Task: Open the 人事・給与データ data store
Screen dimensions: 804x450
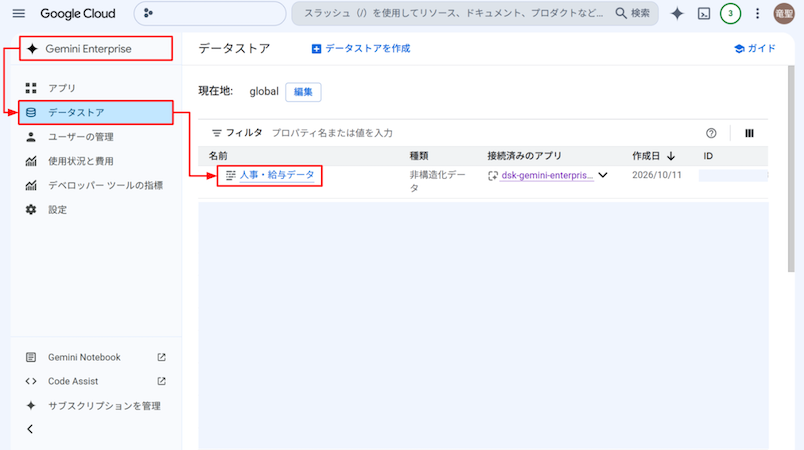Action: pyautogui.click(x=277, y=175)
